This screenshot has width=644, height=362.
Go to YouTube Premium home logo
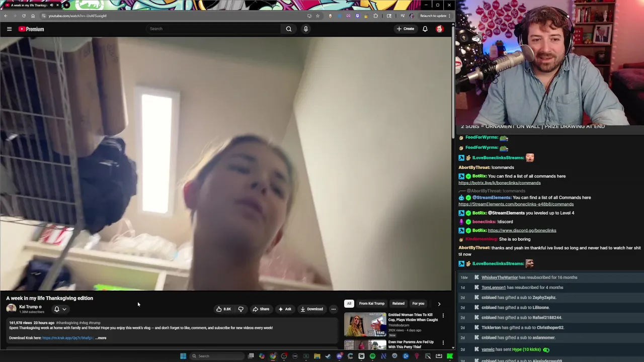tap(31, 29)
